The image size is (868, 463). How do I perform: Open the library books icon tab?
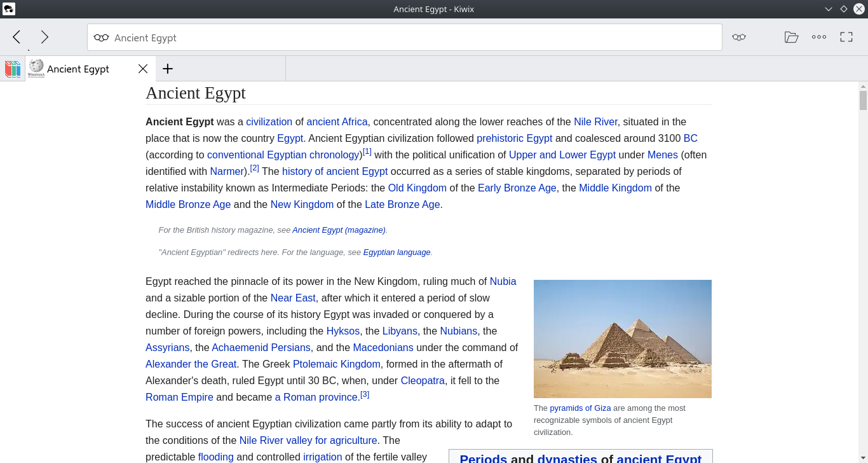[x=13, y=69]
